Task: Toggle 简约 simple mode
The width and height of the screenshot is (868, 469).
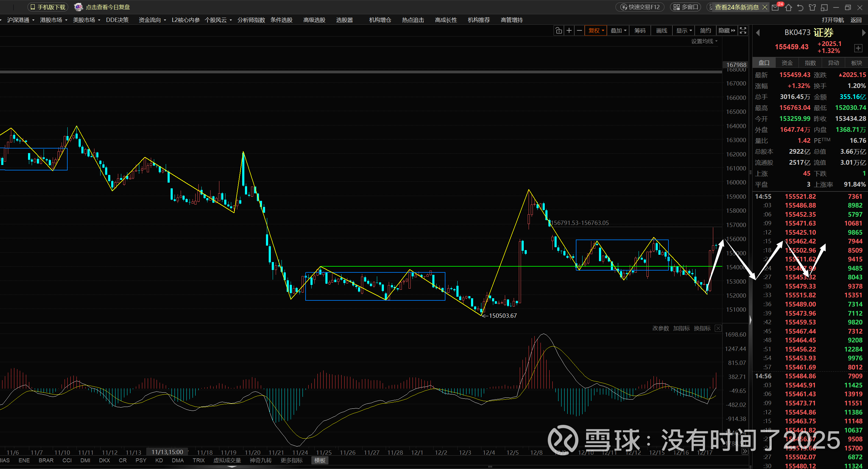Action: [705, 31]
